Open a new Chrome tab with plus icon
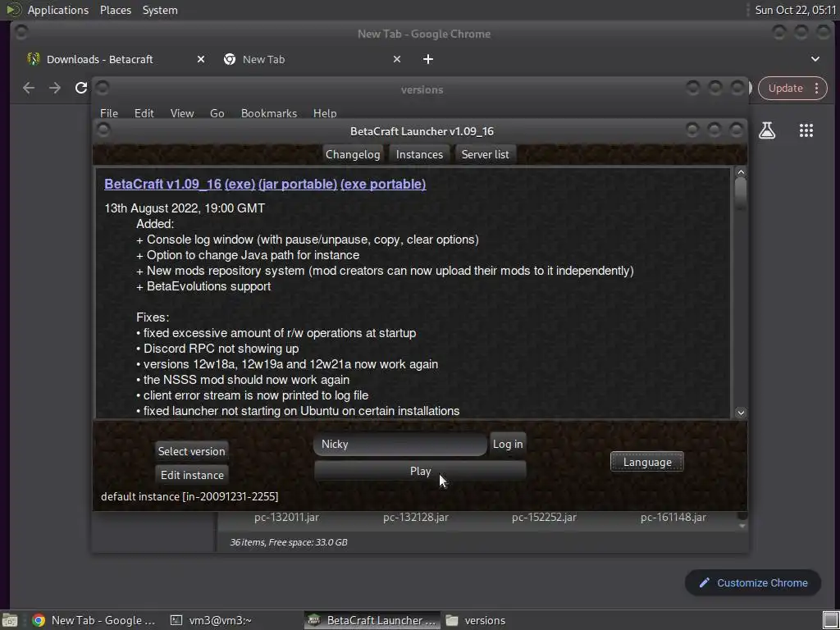 click(x=427, y=59)
